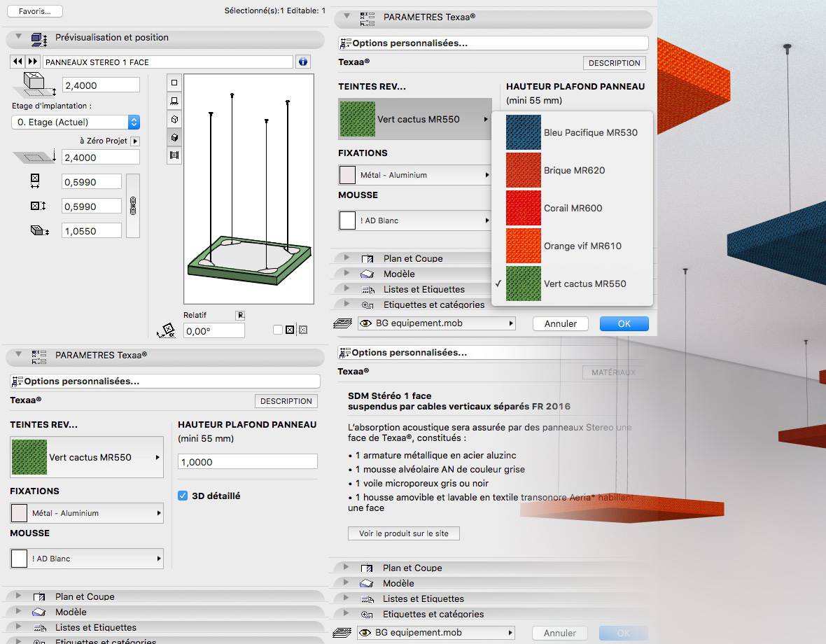Click the Annuler button beside the blue OK

(x=561, y=324)
